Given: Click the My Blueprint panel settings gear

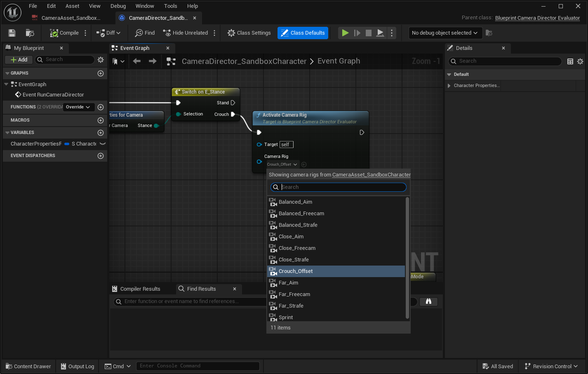Looking at the screenshot, I should [101, 59].
